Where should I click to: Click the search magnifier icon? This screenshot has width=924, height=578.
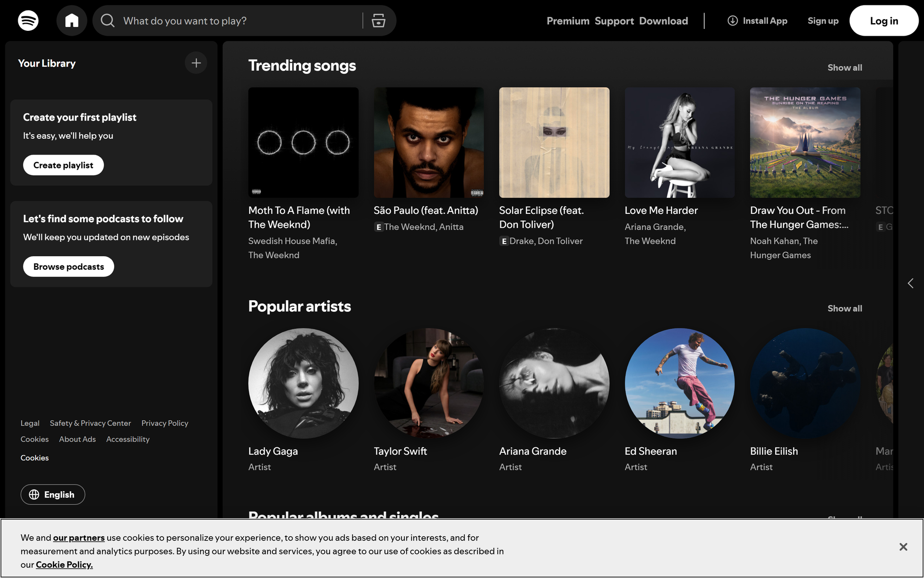107,21
